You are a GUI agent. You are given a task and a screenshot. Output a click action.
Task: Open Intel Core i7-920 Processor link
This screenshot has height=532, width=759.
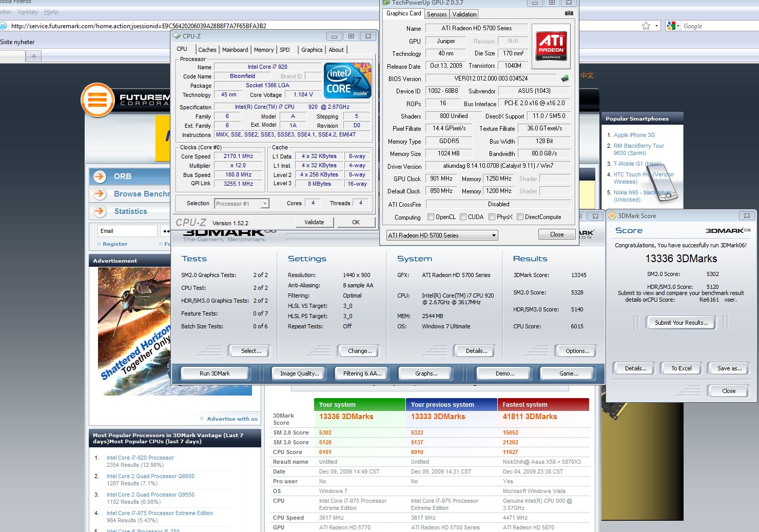pyautogui.click(x=140, y=458)
